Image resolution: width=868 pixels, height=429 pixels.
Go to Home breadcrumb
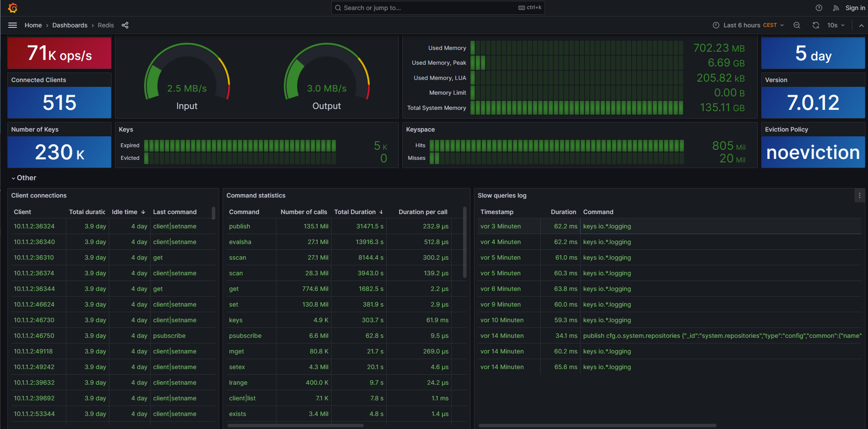[x=33, y=25]
